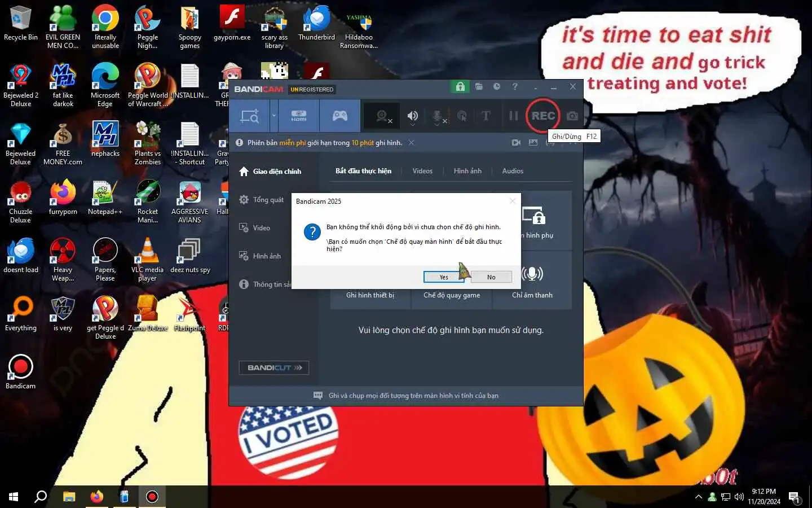
Task: Open AGGRESSIVE AVIANS desktop icon
Action: click(189, 202)
